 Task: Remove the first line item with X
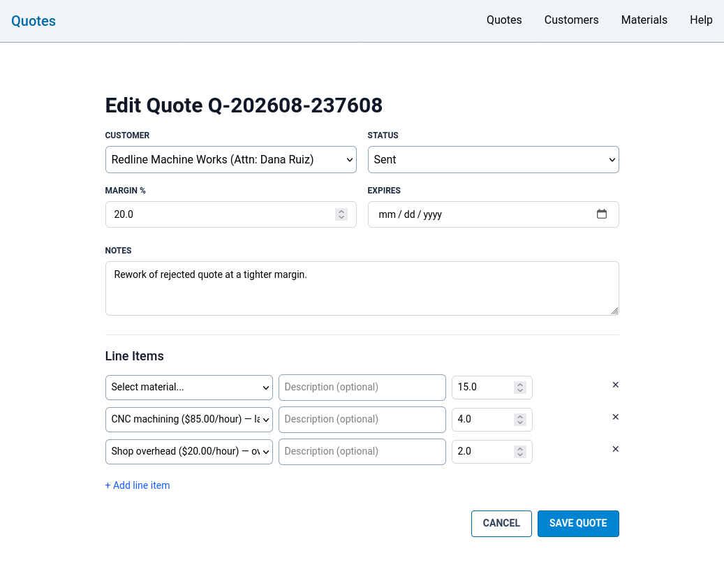[x=615, y=385]
